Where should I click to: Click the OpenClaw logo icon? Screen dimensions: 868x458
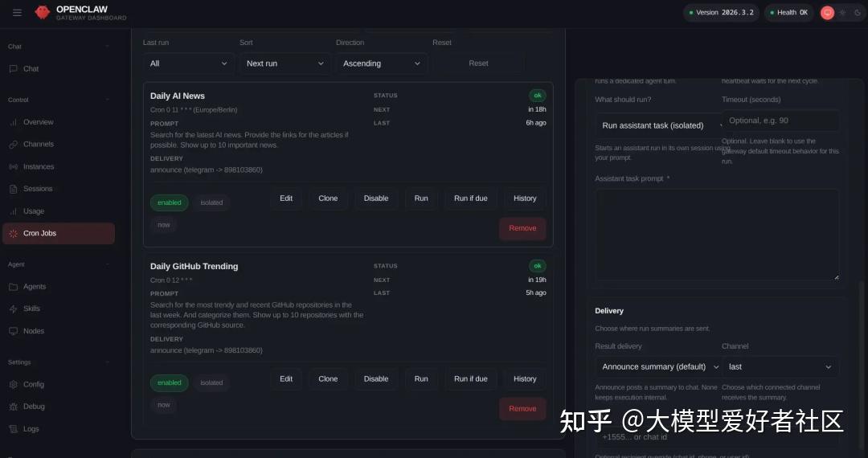click(43, 13)
